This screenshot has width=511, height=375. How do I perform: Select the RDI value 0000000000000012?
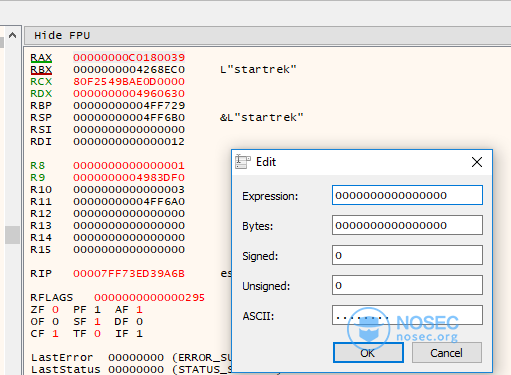tap(129, 142)
